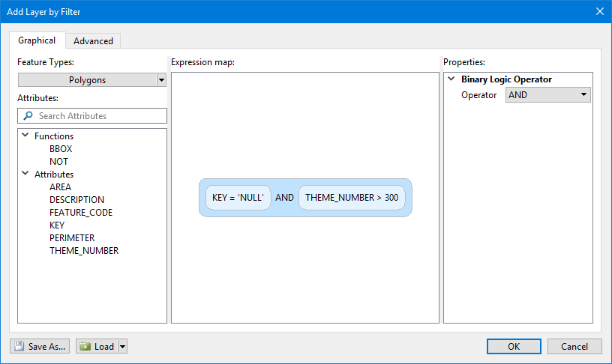The width and height of the screenshot is (612, 364).
Task: Click the search magnifier icon
Action: click(28, 116)
